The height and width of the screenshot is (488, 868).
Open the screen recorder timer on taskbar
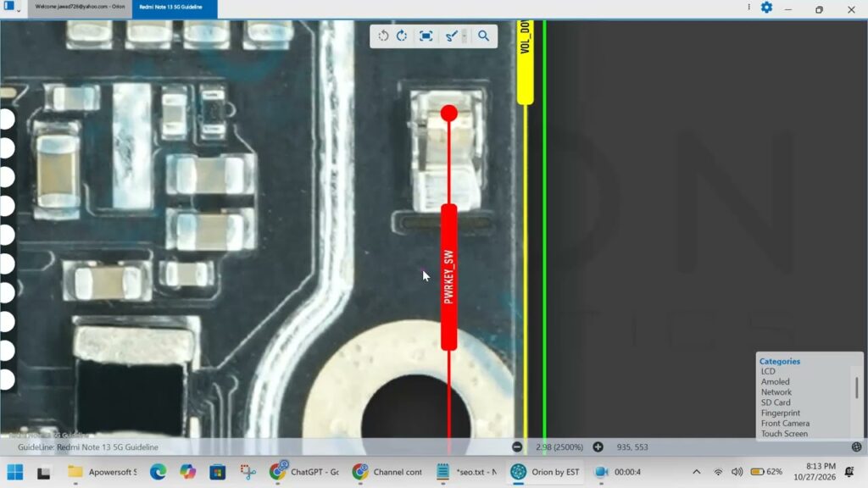point(618,472)
